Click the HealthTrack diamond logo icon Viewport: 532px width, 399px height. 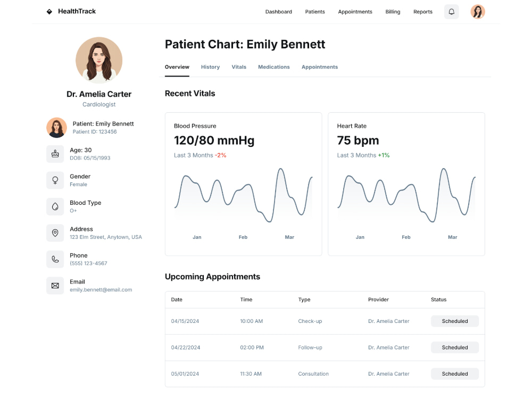coord(49,12)
